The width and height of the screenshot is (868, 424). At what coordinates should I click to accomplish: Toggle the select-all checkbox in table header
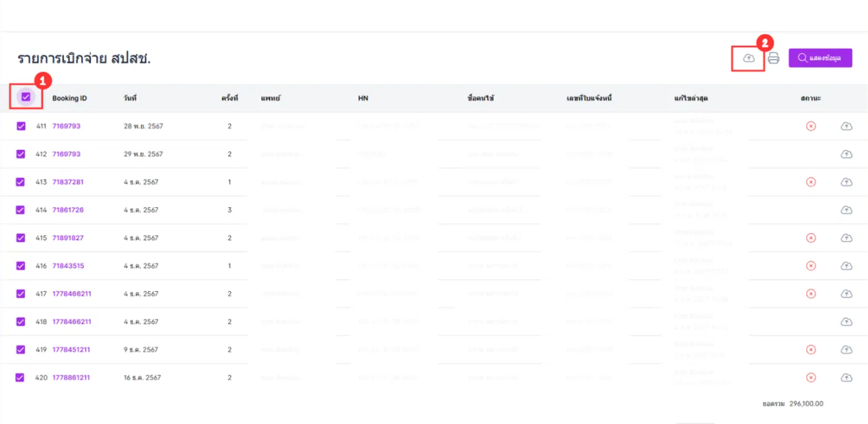click(x=26, y=97)
